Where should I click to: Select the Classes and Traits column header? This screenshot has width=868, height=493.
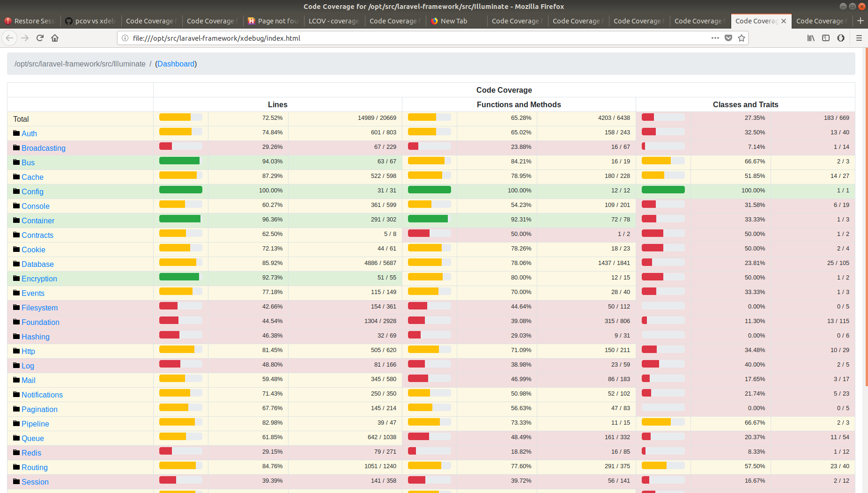point(745,104)
